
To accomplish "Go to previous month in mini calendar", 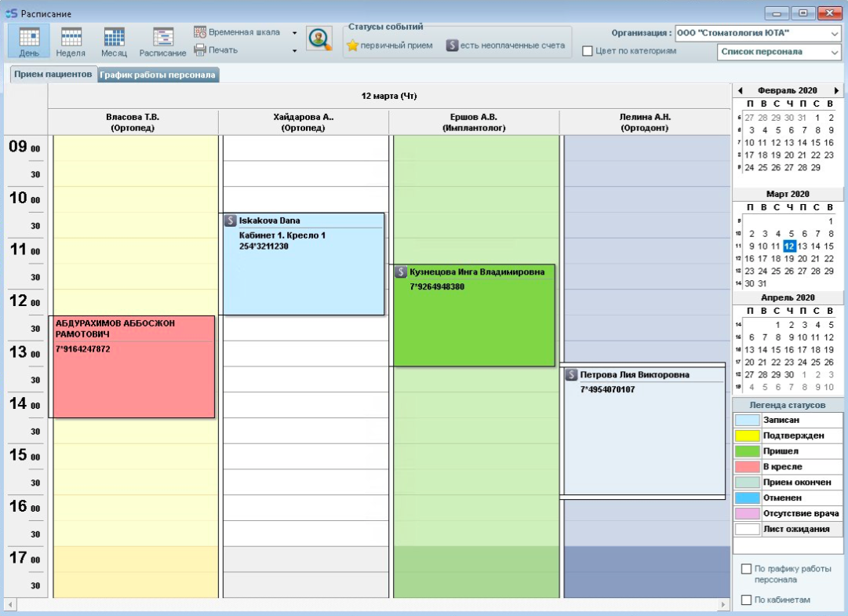I will [741, 90].
